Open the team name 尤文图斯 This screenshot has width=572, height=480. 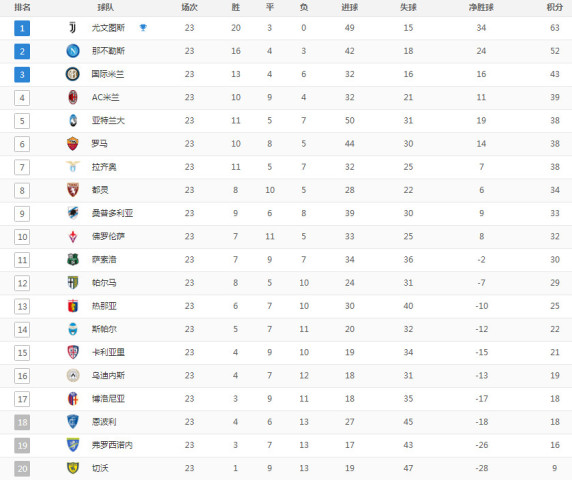[108, 28]
